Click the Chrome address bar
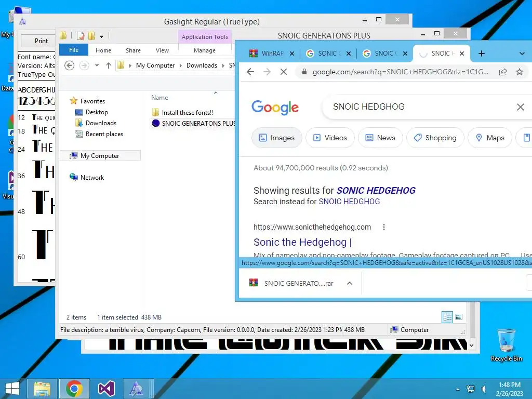Screen dimensions: 532x399 [401, 72]
